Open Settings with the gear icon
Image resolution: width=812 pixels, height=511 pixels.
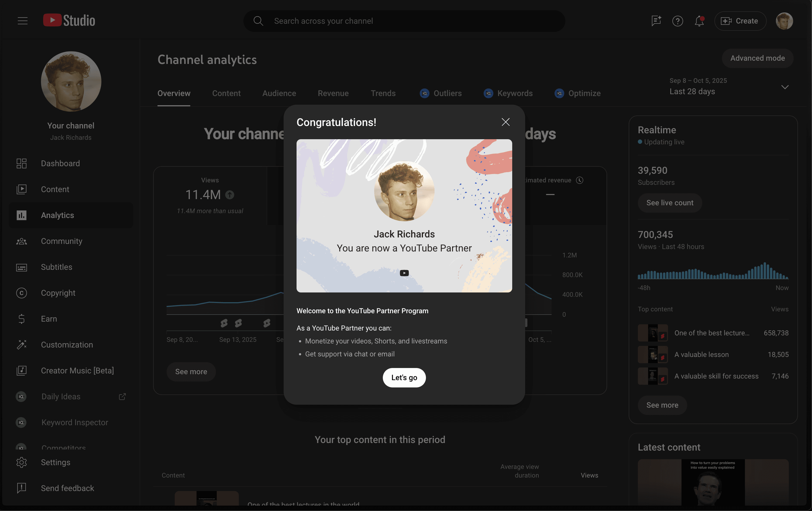22,462
